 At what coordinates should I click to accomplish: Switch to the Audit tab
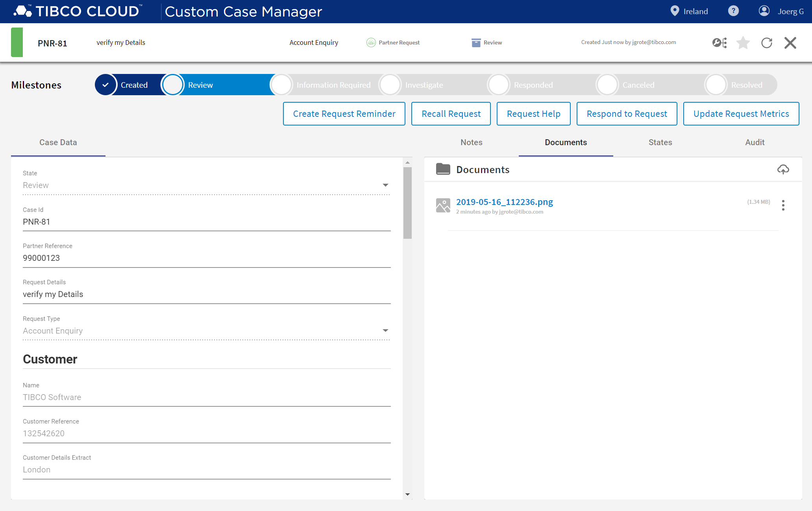[755, 142]
